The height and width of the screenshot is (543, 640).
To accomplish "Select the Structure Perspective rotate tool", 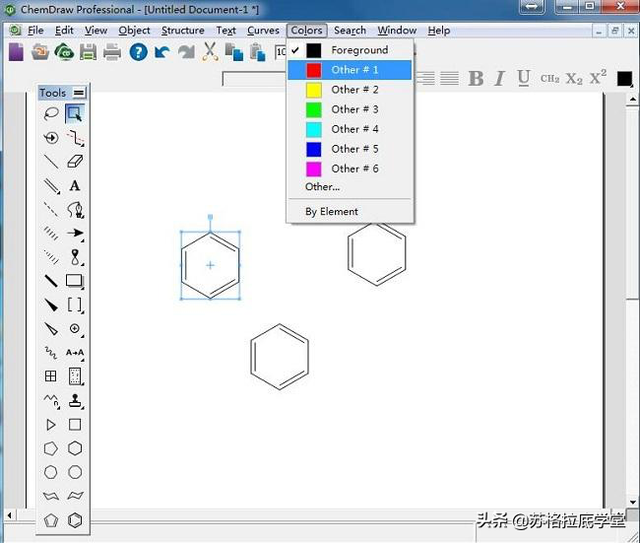I will click(51, 138).
